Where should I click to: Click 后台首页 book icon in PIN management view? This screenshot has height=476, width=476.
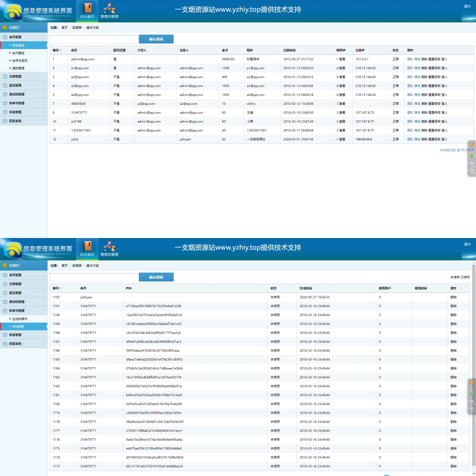[x=87, y=246]
